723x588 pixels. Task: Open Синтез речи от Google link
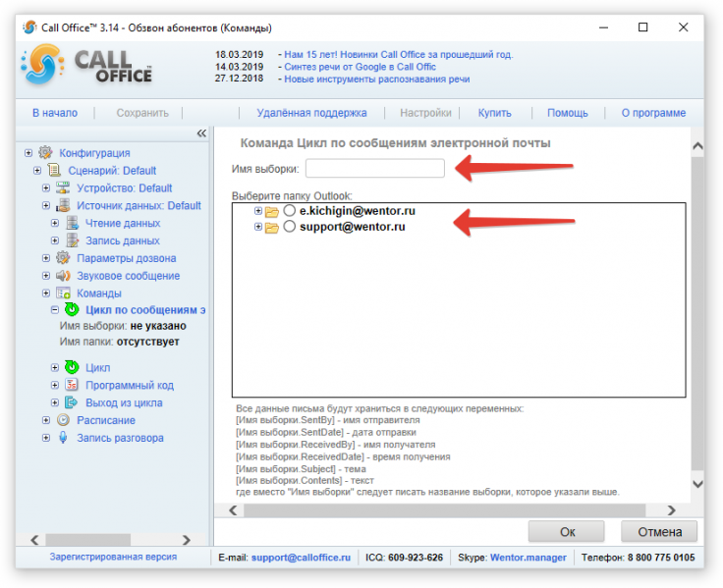(360, 67)
